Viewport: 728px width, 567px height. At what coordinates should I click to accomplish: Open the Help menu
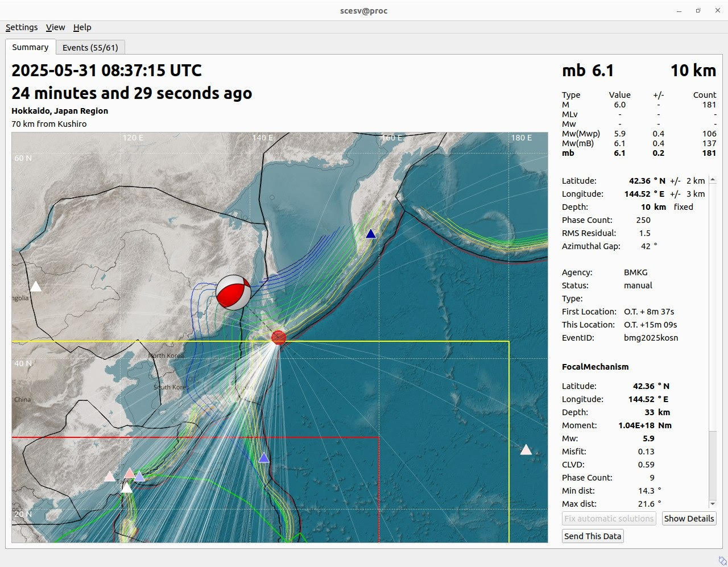[82, 27]
